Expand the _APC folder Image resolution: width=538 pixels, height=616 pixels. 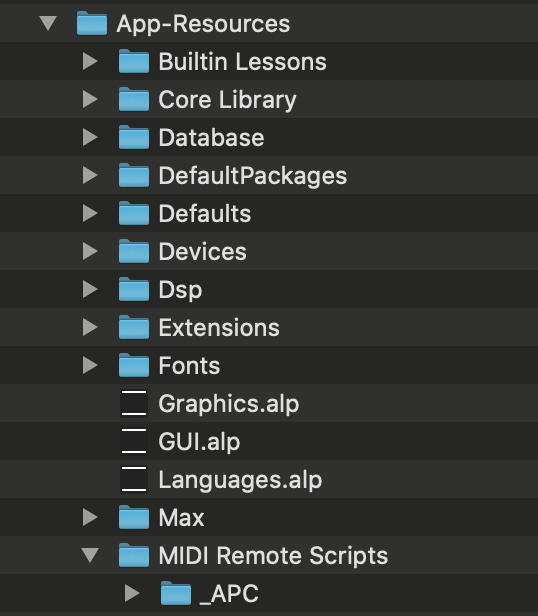point(132,593)
